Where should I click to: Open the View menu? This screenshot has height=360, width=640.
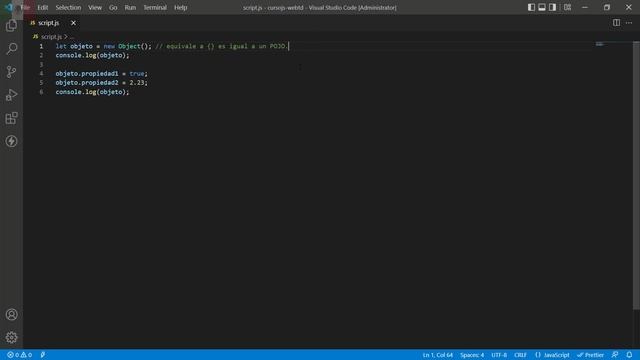(95, 7)
